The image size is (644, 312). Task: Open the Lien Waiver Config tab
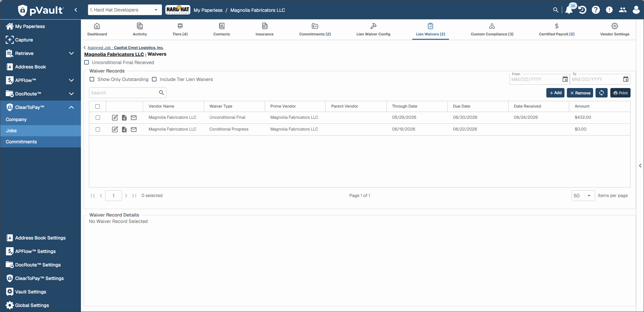tap(373, 29)
